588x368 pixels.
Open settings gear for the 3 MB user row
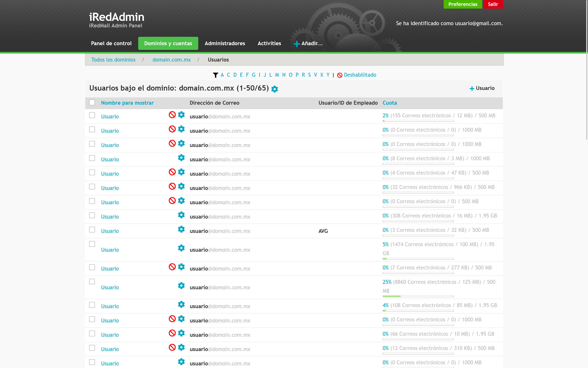point(181,158)
